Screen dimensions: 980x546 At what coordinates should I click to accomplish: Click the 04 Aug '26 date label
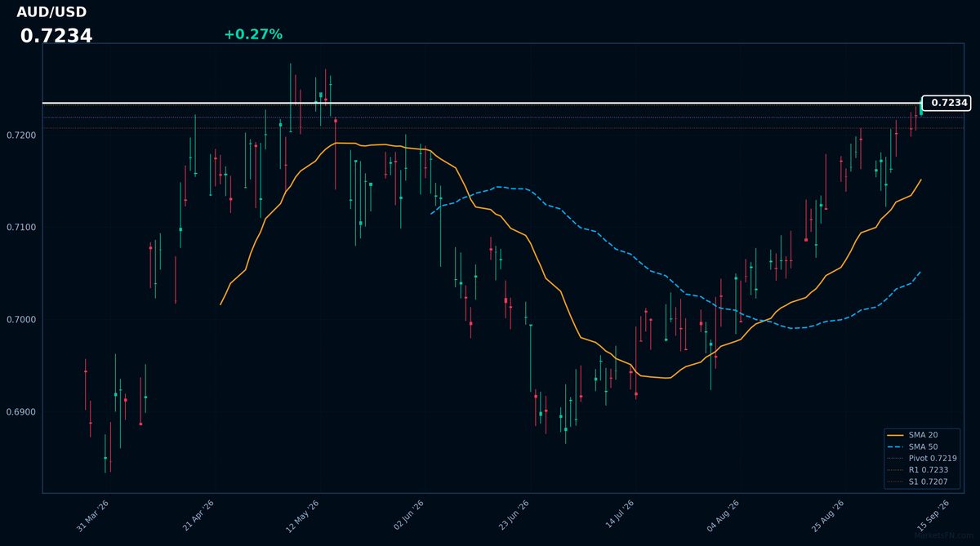pyautogui.click(x=723, y=516)
